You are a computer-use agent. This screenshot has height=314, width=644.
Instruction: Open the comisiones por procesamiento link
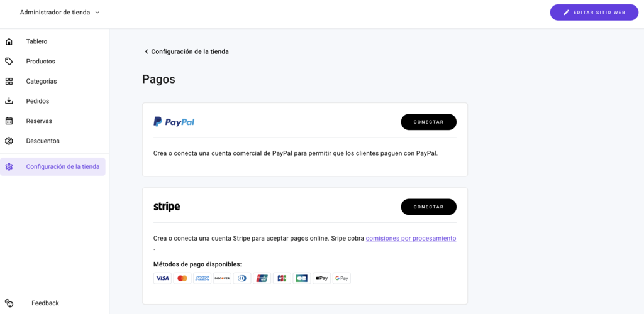tap(411, 239)
